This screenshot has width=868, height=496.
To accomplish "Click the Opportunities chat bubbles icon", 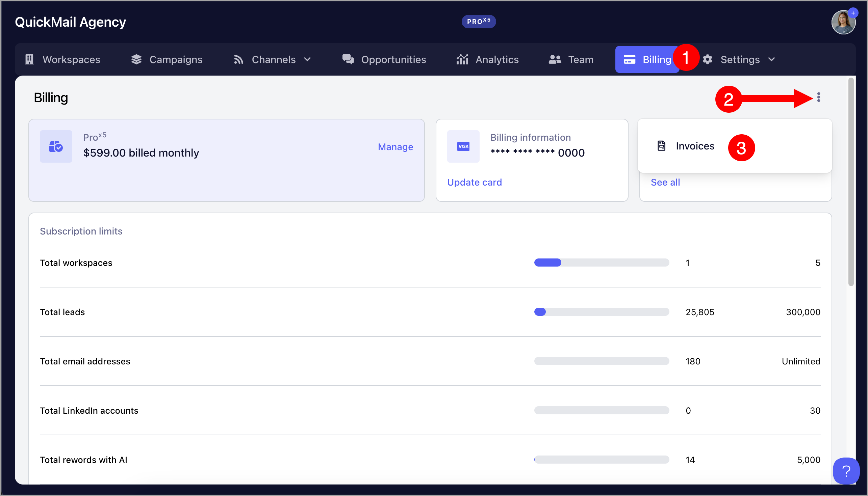I will [348, 59].
